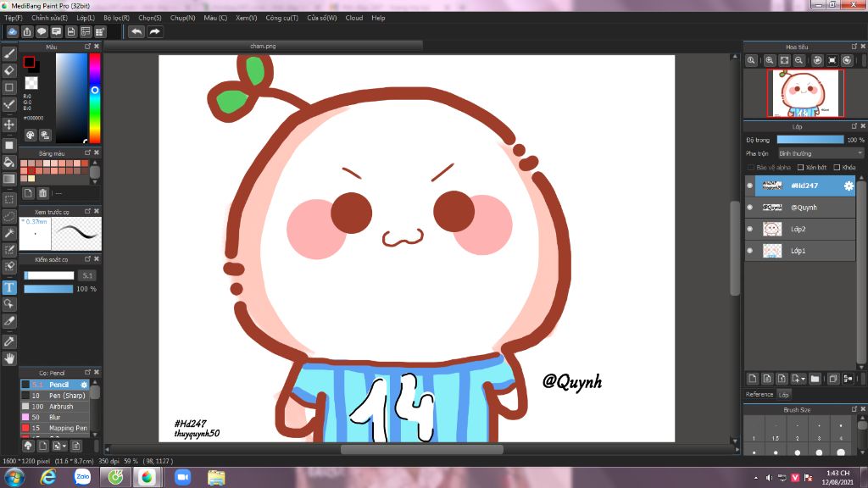Screen dimensions: 868x488
Task: Hide the Lớp2 layer
Action: point(750,229)
